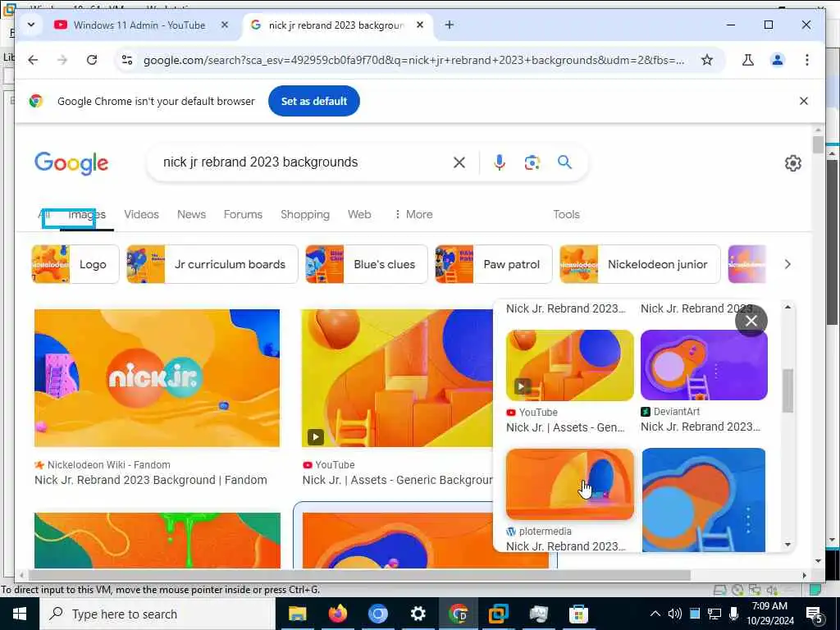Image resolution: width=840 pixels, height=630 pixels.
Task: Show hidden system tray icons chevron
Action: 655,614
